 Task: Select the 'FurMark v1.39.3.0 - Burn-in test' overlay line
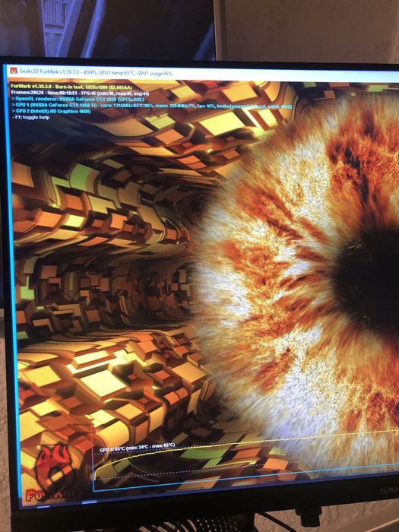pos(71,87)
